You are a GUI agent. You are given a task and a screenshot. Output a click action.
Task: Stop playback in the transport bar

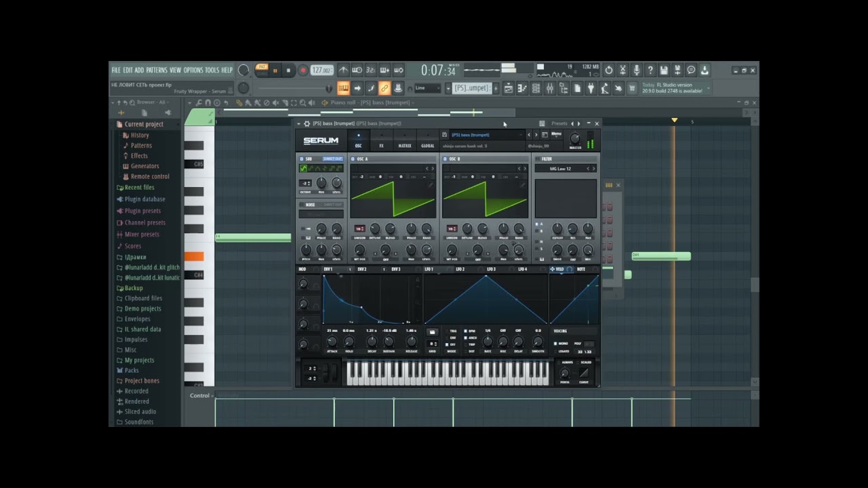click(x=288, y=70)
